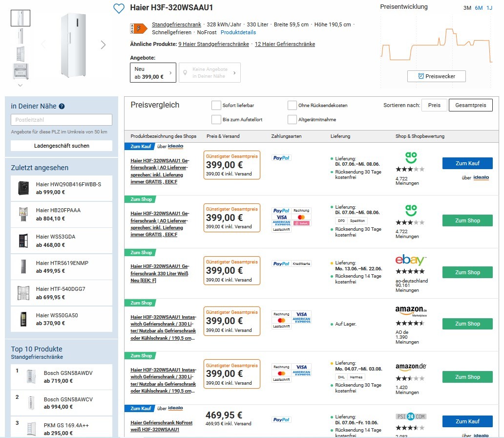Enable the Ohne Rücksendekosten checkbox

click(x=292, y=105)
